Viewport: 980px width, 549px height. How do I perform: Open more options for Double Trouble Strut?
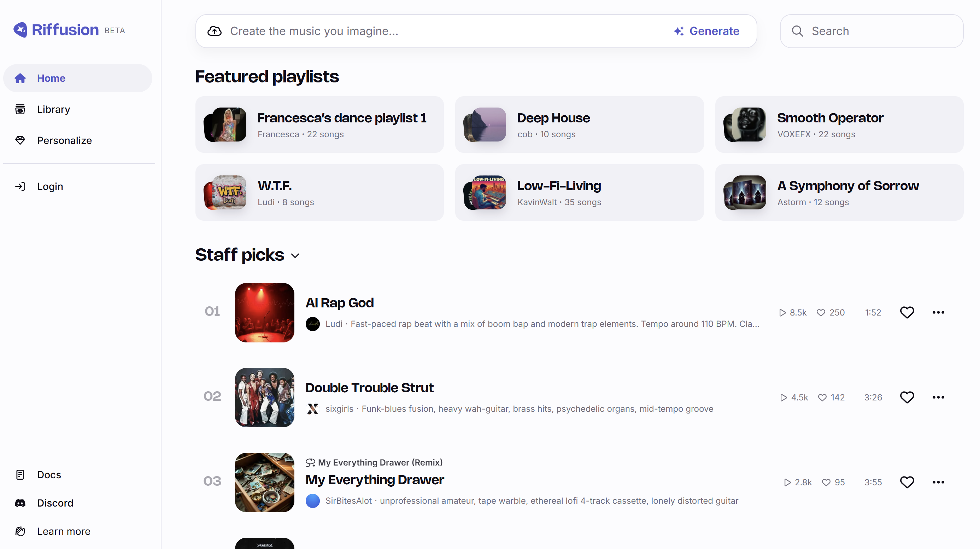point(938,397)
